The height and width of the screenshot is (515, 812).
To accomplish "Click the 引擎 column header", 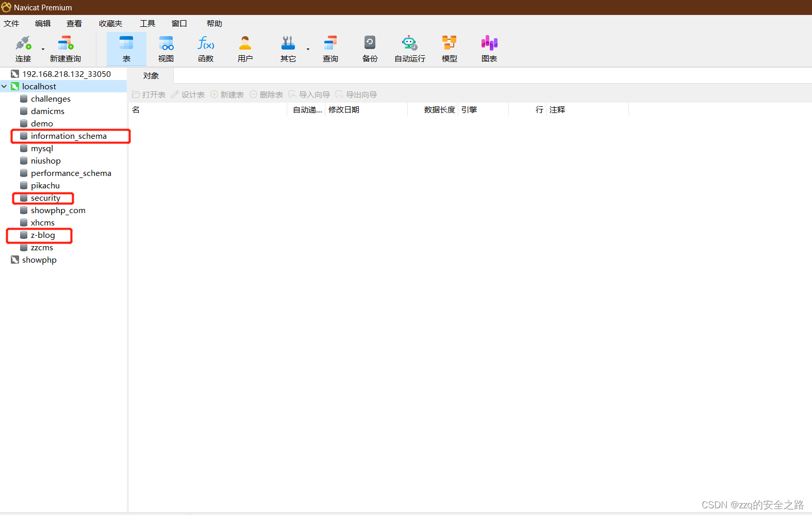I will [484, 109].
